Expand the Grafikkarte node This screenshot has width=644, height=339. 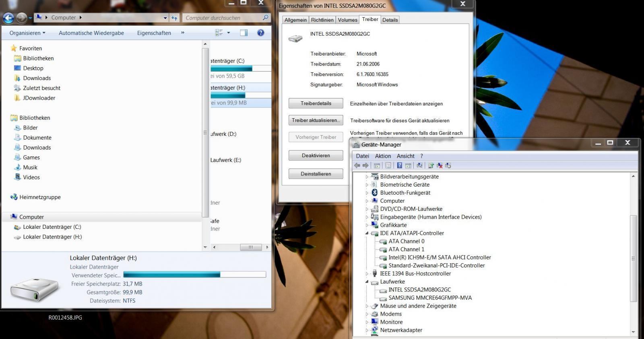point(367,225)
